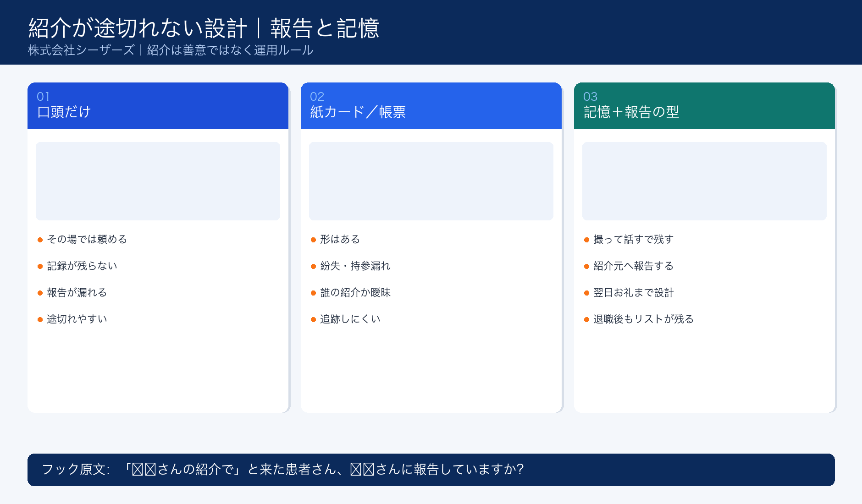Click the orange bullet beside その場では頼める
This screenshot has width=862, height=504.
[40, 240]
